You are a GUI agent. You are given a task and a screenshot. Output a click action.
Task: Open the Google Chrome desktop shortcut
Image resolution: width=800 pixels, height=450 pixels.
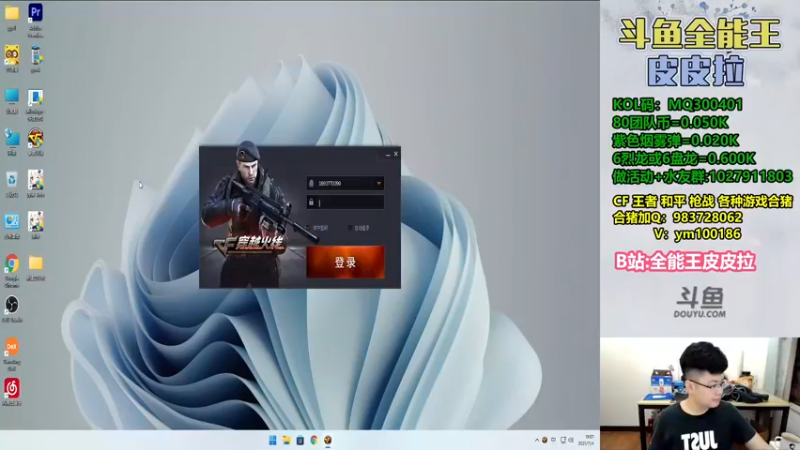12,264
